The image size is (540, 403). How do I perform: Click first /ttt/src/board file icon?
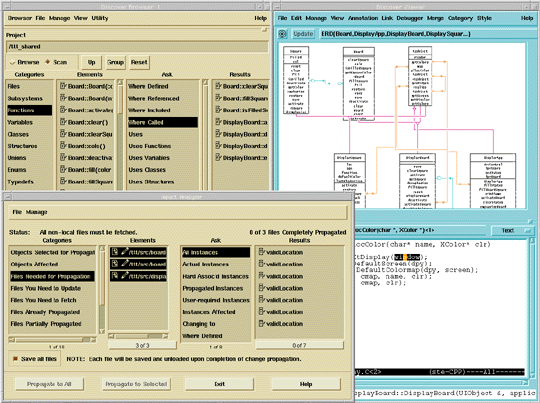point(115,252)
